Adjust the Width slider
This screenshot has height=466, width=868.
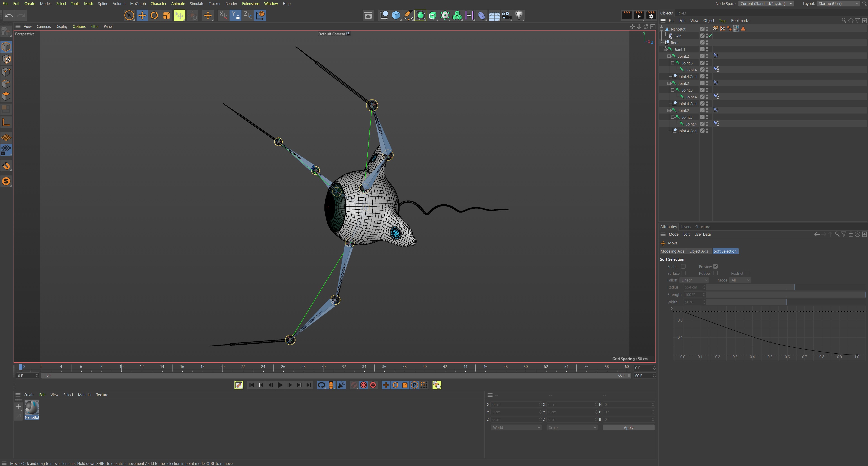[x=786, y=302]
